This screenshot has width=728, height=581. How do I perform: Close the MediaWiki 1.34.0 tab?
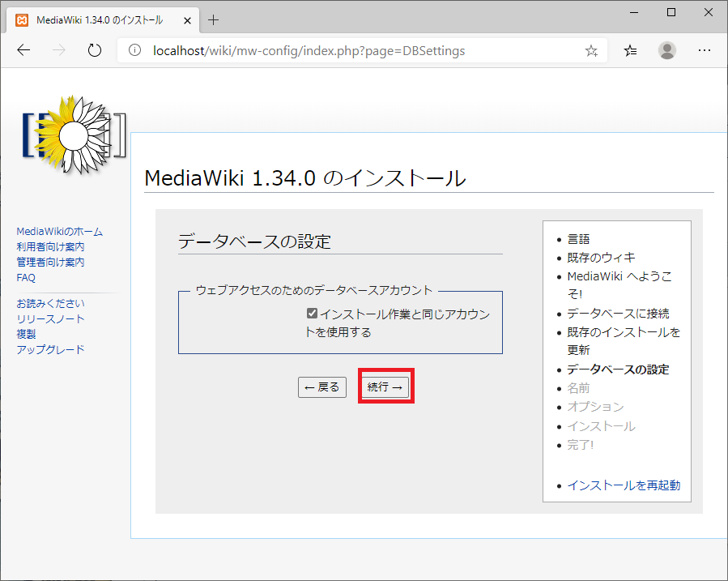(187, 20)
